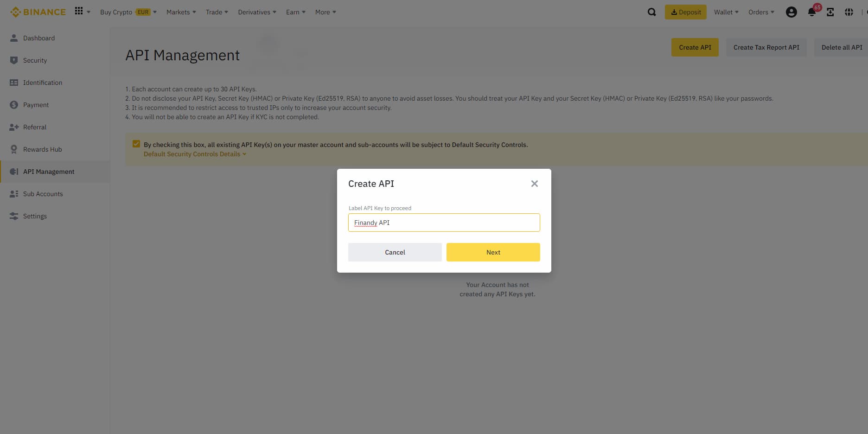Click the API key label input field
This screenshot has width=868, height=434.
444,223
